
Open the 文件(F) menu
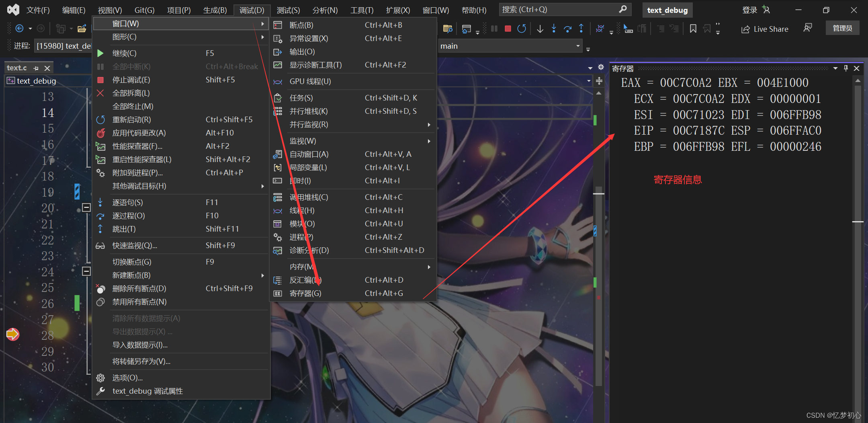(x=38, y=10)
